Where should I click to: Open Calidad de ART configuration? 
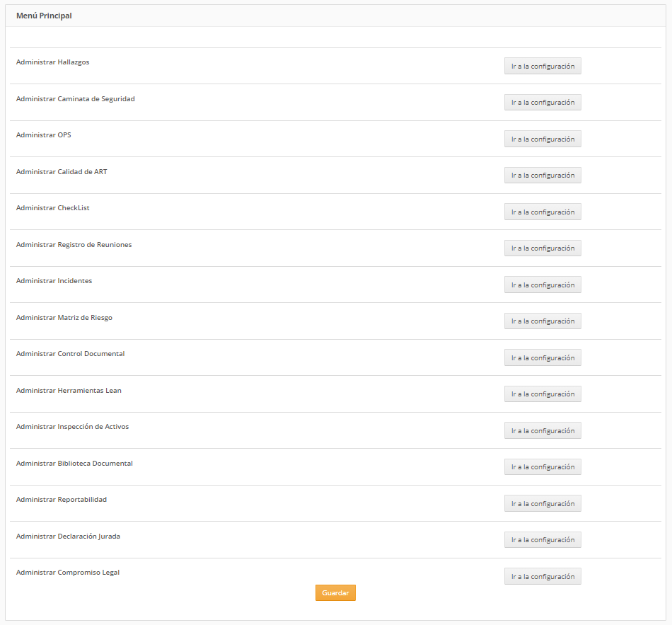[543, 175]
